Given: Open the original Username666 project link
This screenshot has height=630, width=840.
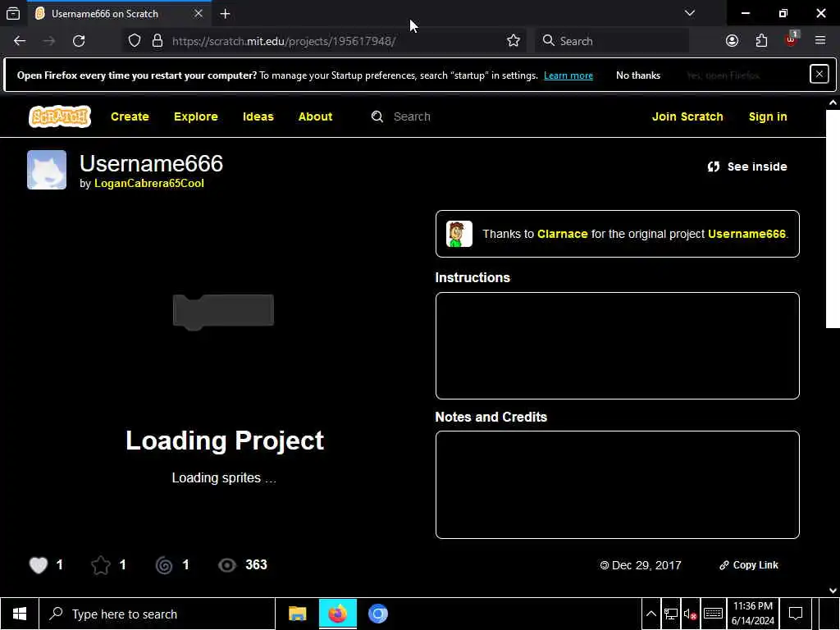Looking at the screenshot, I should pos(746,234).
